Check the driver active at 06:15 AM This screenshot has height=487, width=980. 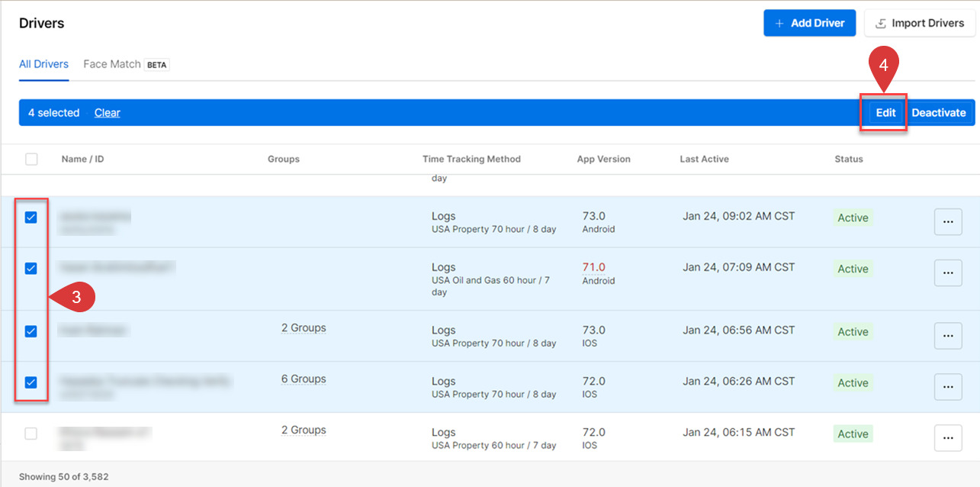[x=31, y=434]
